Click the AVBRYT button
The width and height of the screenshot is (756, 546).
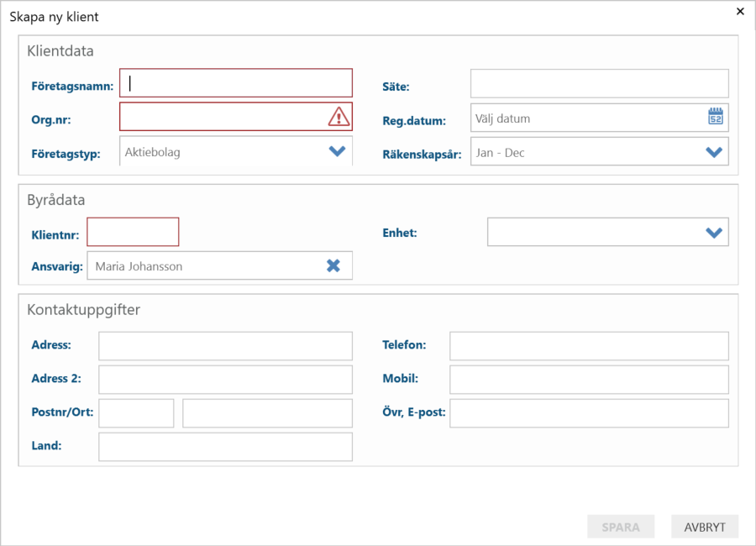point(705,527)
